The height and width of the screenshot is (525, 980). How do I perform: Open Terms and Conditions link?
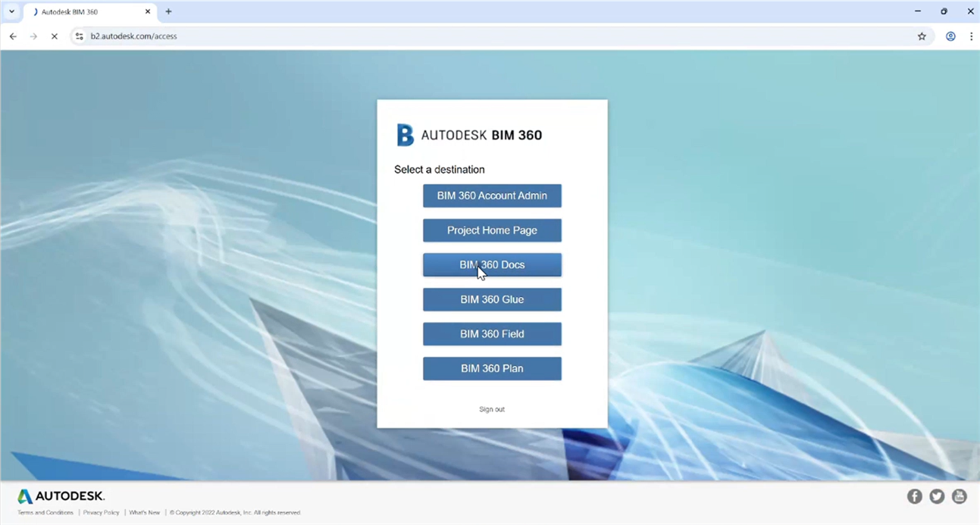click(45, 513)
